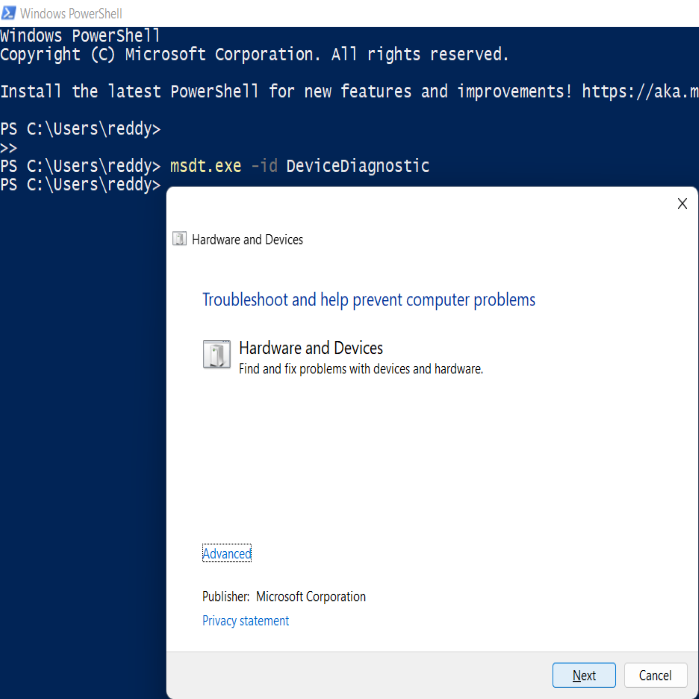Click the last empty PowerShell prompt line
The image size is (699, 699).
[80, 186]
